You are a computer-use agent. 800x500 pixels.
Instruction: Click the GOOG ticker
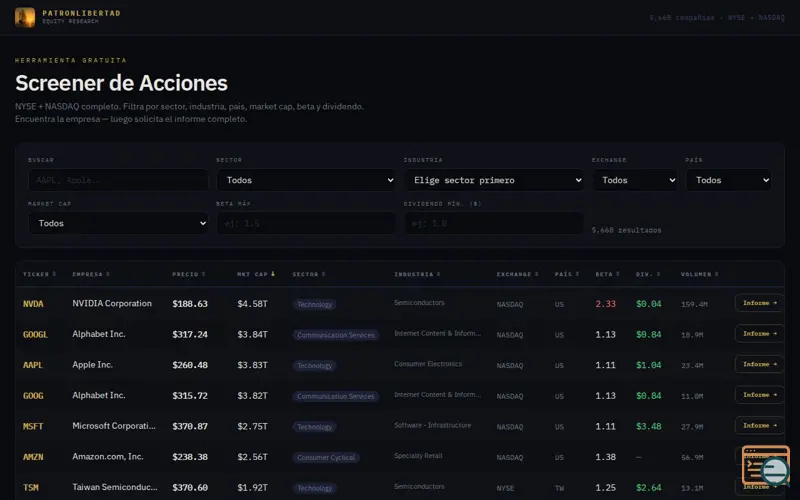pyautogui.click(x=33, y=396)
